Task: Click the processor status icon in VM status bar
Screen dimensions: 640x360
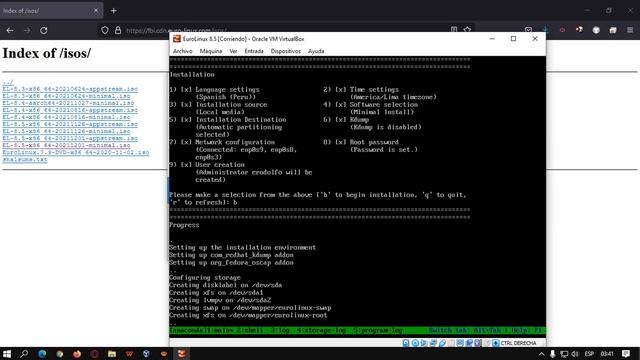Action: pyautogui.click(x=478, y=343)
